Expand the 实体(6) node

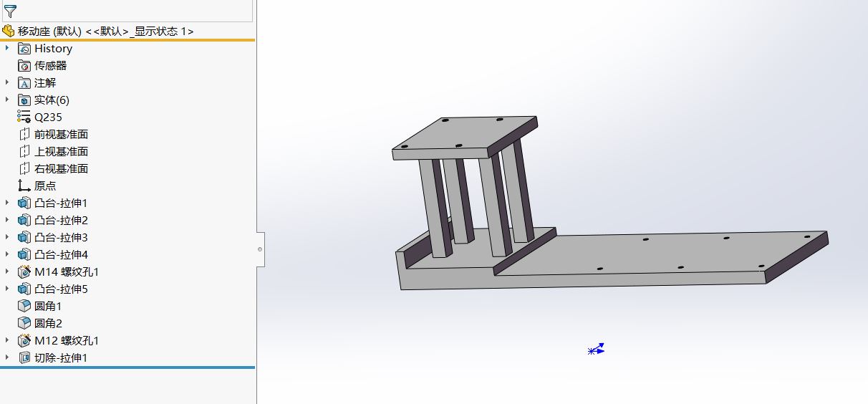(7, 100)
